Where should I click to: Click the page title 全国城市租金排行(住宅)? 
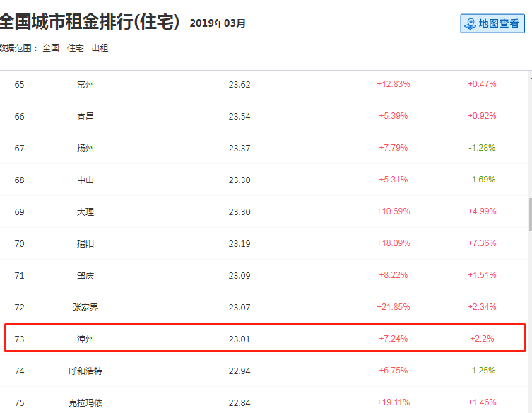pos(90,22)
